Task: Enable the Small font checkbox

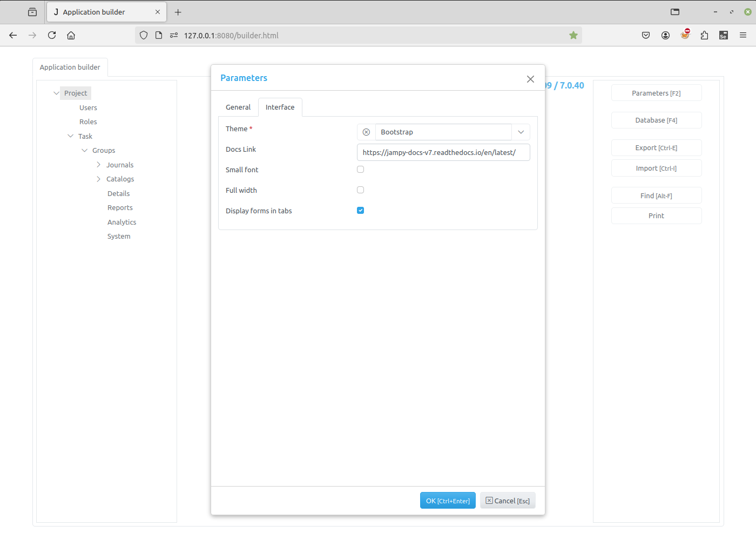Action: pos(361,170)
